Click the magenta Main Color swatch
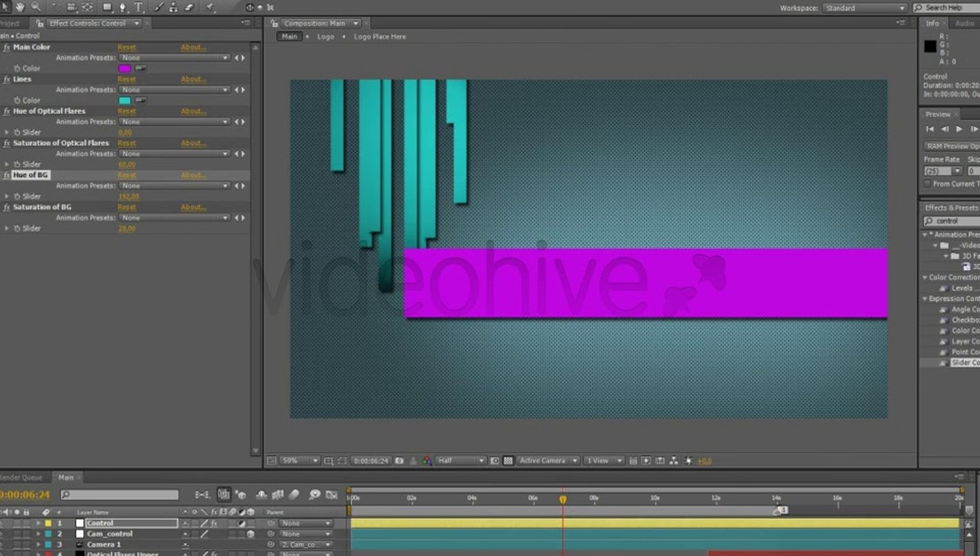 (x=124, y=68)
